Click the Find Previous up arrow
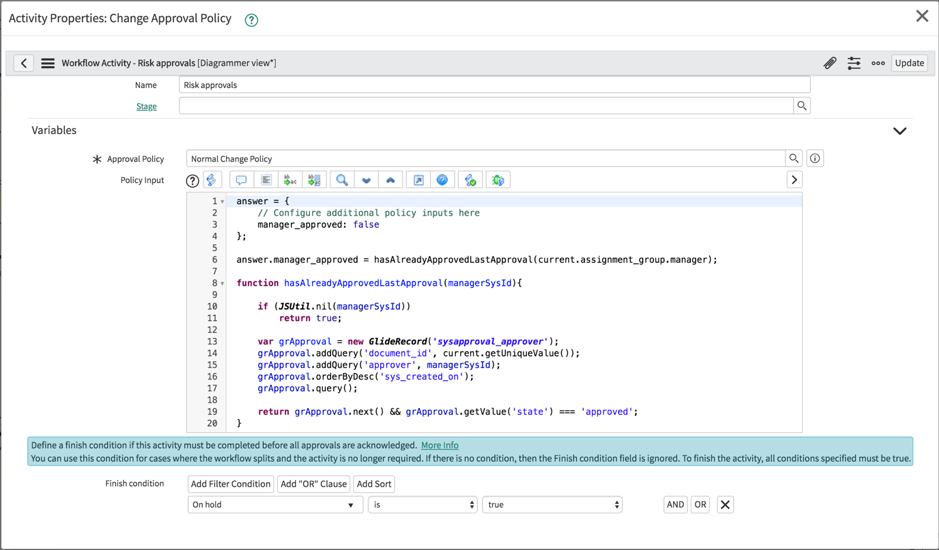 tap(390, 180)
